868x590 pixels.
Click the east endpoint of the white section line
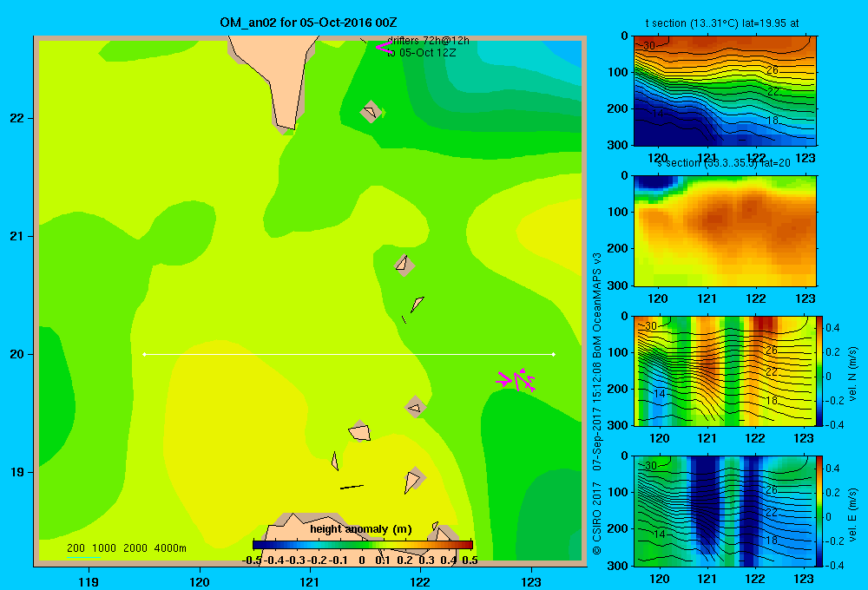click(554, 354)
